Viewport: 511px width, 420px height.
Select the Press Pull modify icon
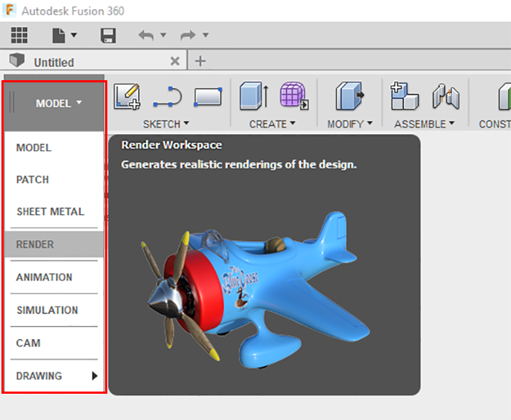click(x=350, y=96)
